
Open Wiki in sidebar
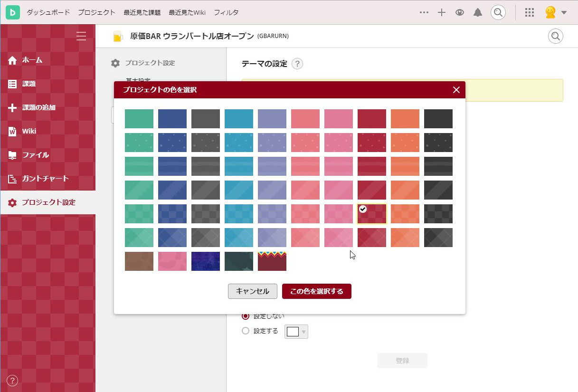[47, 131]
